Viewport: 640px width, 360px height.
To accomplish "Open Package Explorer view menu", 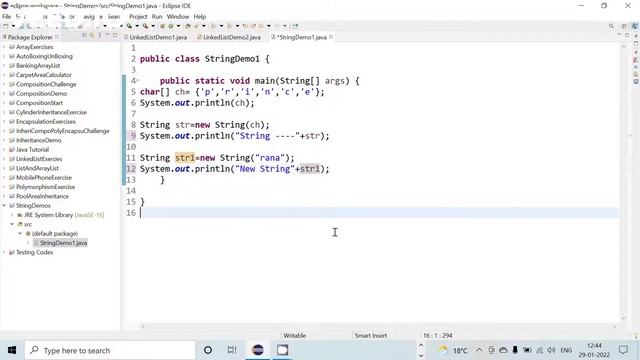I will tap(100, 36).
